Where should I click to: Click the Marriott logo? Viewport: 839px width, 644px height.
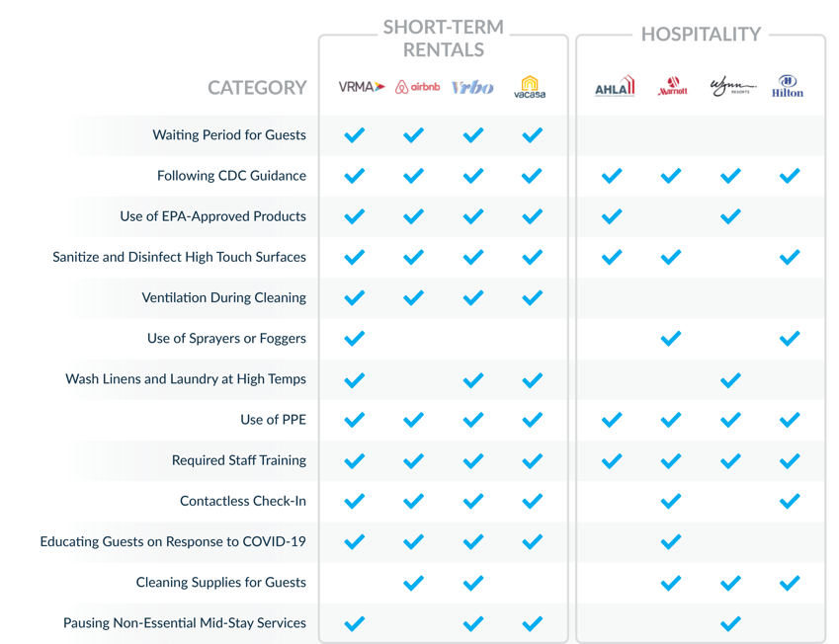point(673,86)
